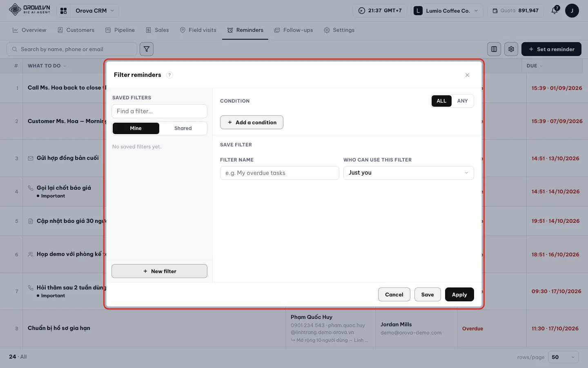Close the Filter reminders dialog
588x368 pixels.
467,75
